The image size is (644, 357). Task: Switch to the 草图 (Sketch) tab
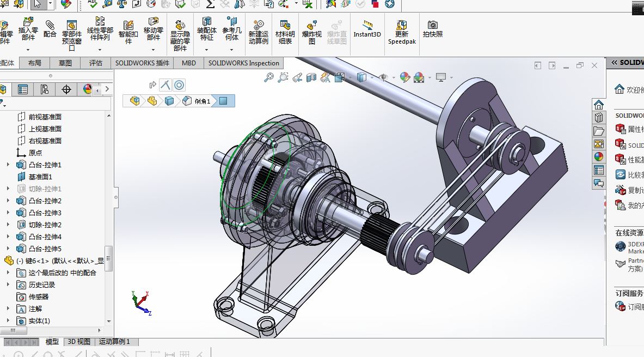(65, 63)
